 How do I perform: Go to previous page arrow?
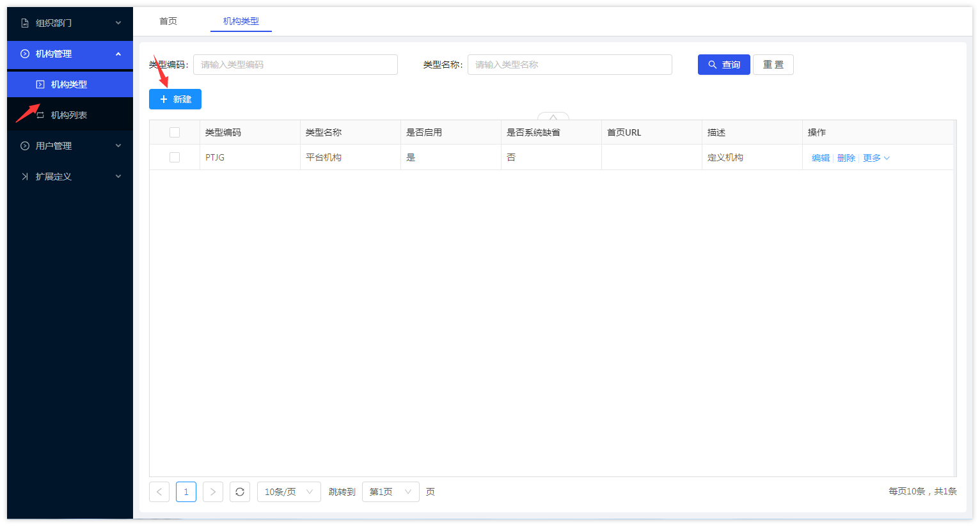click(159, 492)
